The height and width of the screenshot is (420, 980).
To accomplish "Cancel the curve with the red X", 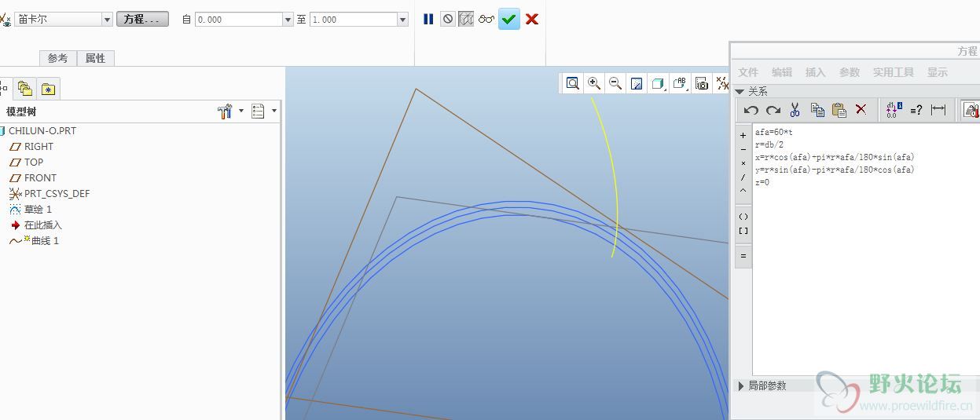I will click(532, 19).
